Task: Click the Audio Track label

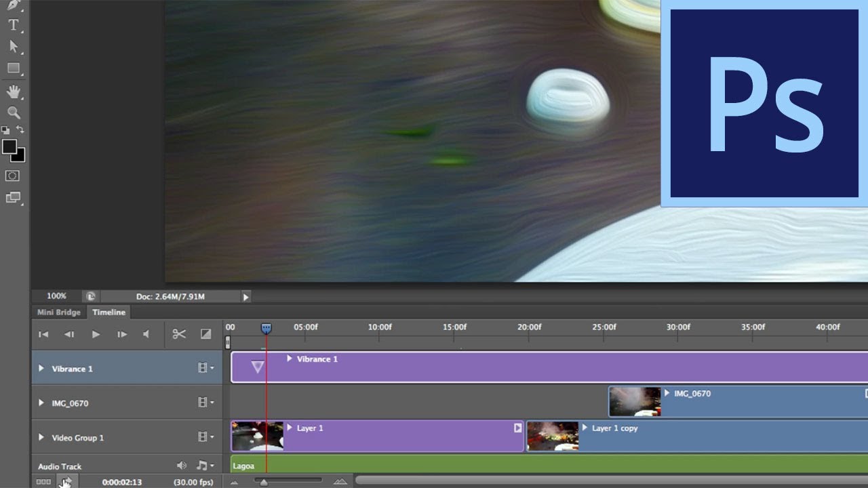Action: [x=60, y=466]
